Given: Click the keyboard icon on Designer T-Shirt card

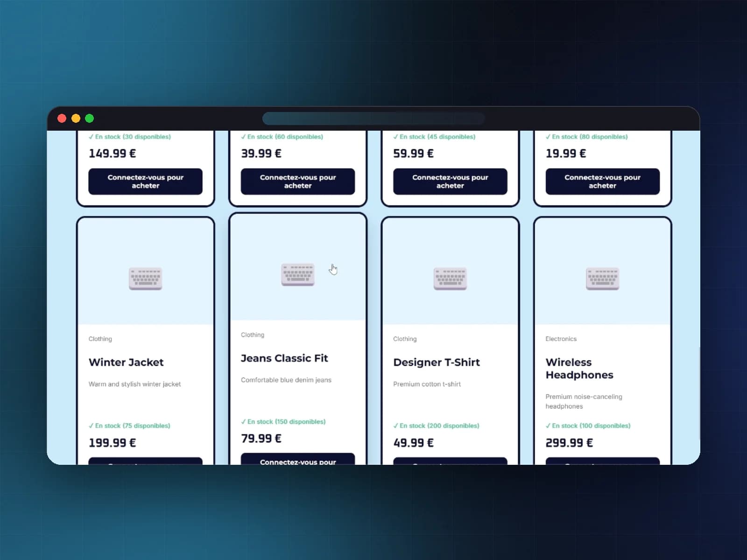Looking at the screenshot, I should pos(450,279).
